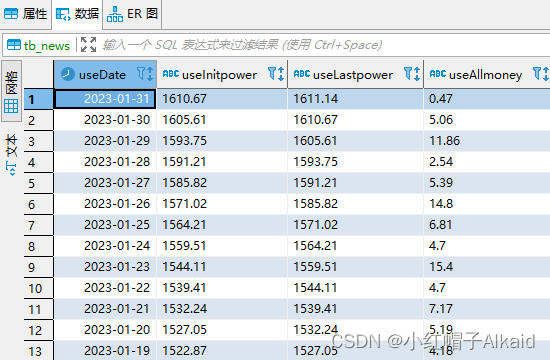
Task: Open the filter icon on useLastpower column
Action: pyautogui.click(x=408, y=74)
